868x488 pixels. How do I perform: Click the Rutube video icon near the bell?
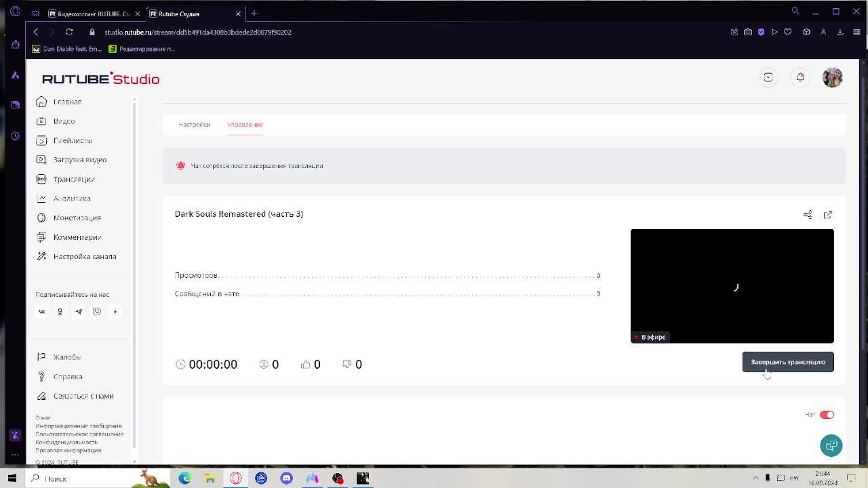pyautogui.click(x=768, y=77)
